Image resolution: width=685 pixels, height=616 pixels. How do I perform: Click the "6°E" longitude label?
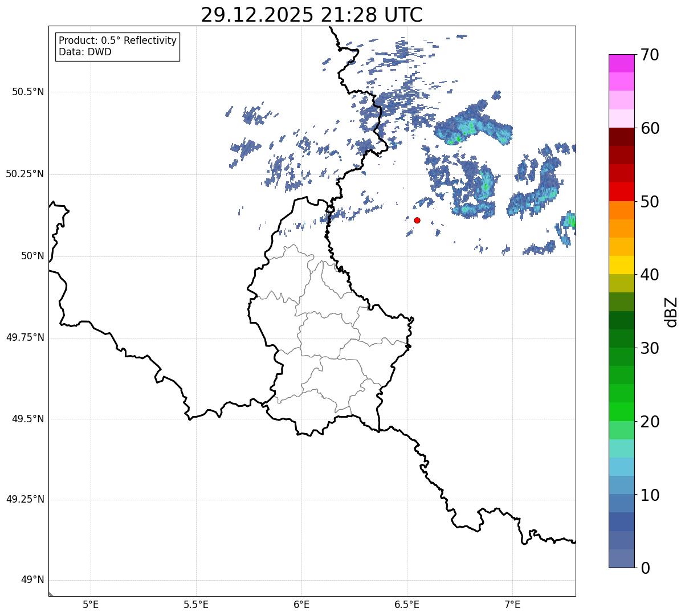click(x=301, y=605)
